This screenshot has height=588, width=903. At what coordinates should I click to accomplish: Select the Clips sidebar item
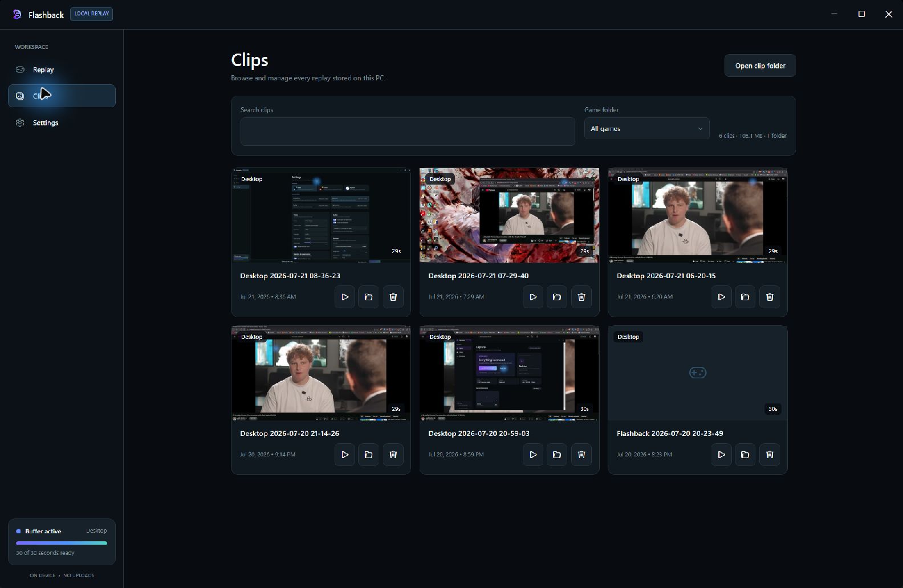click(x=62, y=96)
